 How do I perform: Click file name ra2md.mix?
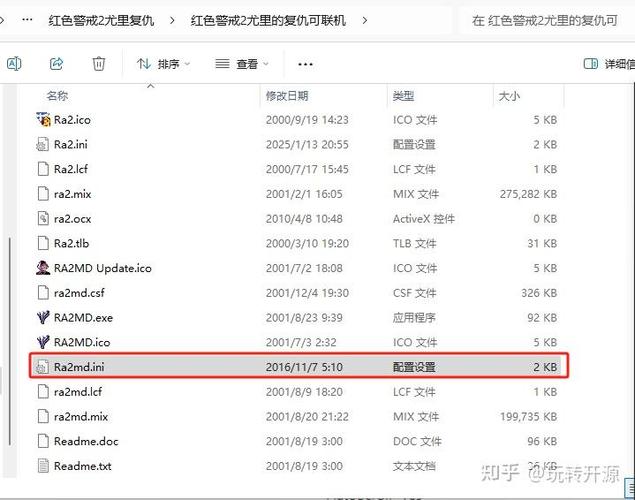tap(81, 417)
